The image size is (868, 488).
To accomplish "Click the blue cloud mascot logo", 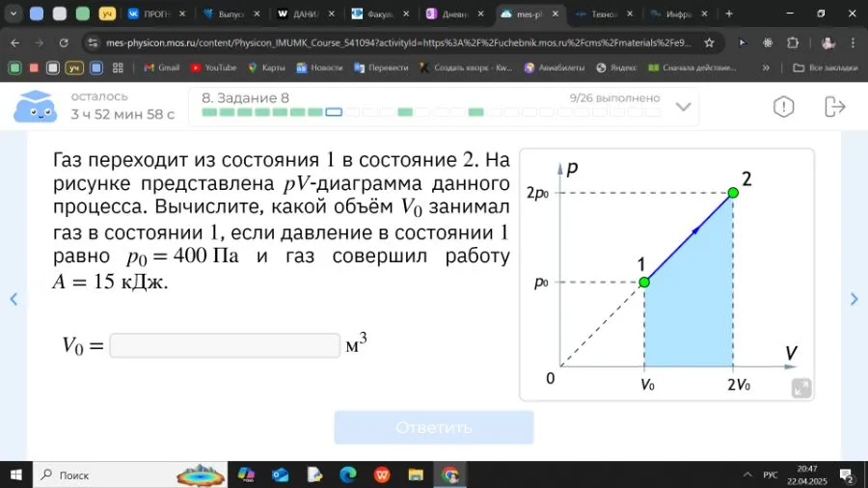I will (x=35, y=106).
